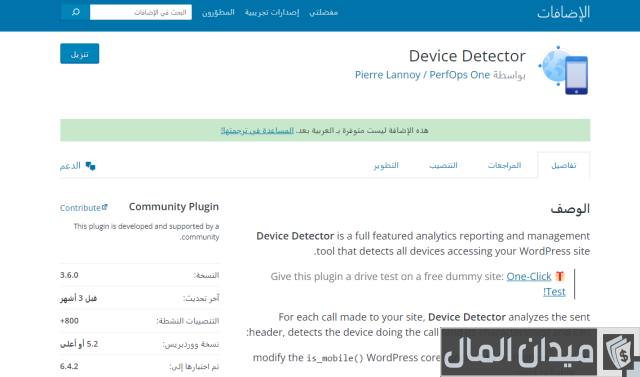Click the last updated value قبل 3 أشهر
Image resolution: width=640 pixels, height=377 pixels.
pyautogui.click(x=78, y=298)
